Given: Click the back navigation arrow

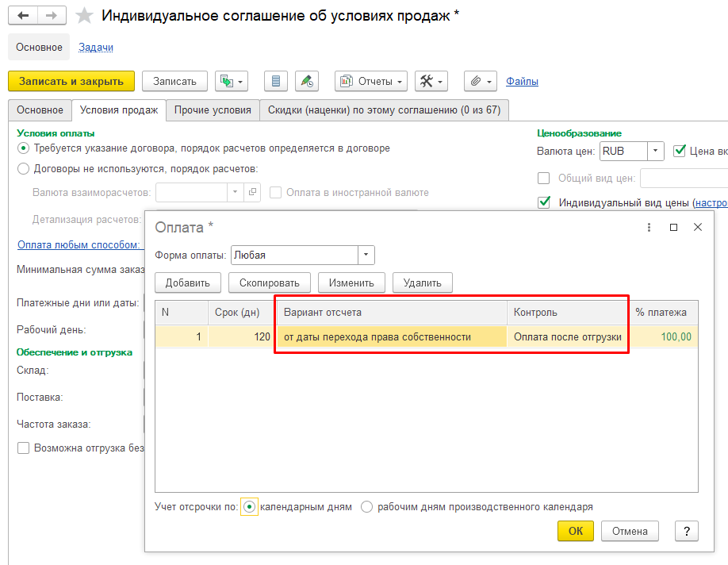Looking at the screenshot, I should coord(22,16).
